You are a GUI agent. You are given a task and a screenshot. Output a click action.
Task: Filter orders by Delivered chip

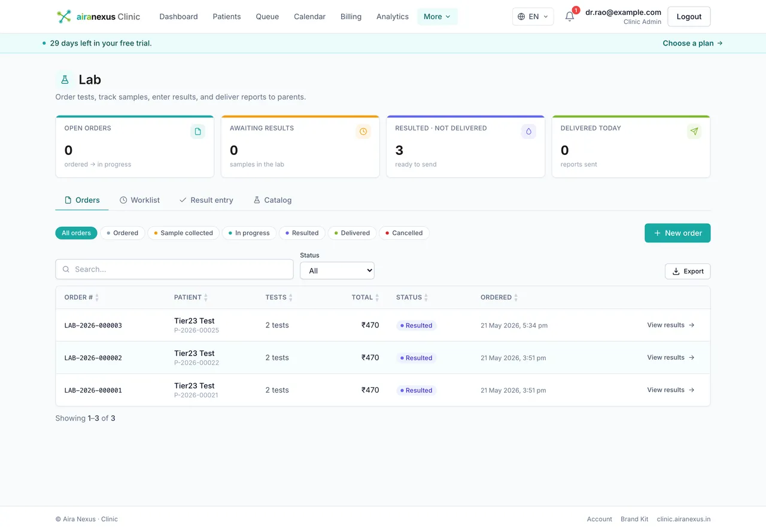pos(352,233)
